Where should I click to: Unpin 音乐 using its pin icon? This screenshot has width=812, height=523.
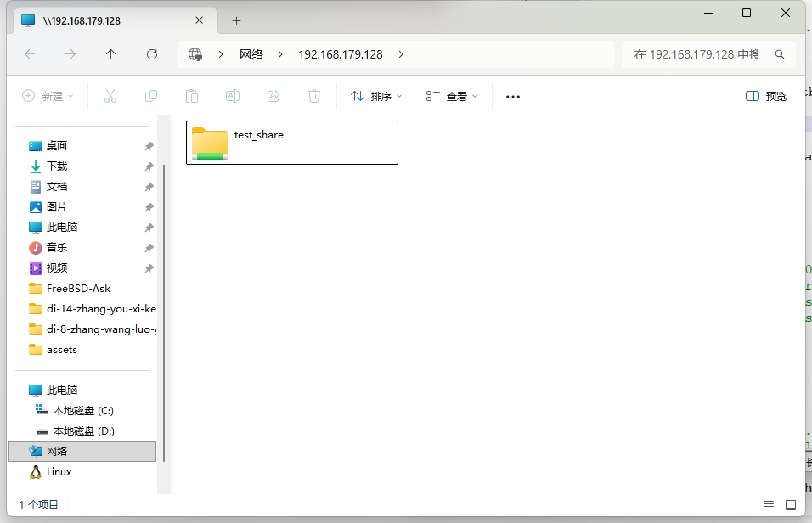[149, 248]
